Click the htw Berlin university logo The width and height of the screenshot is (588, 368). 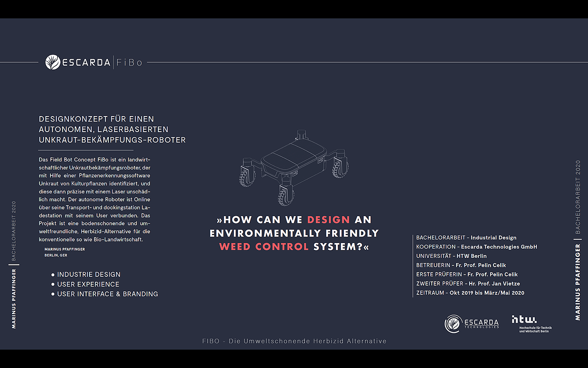524,319
